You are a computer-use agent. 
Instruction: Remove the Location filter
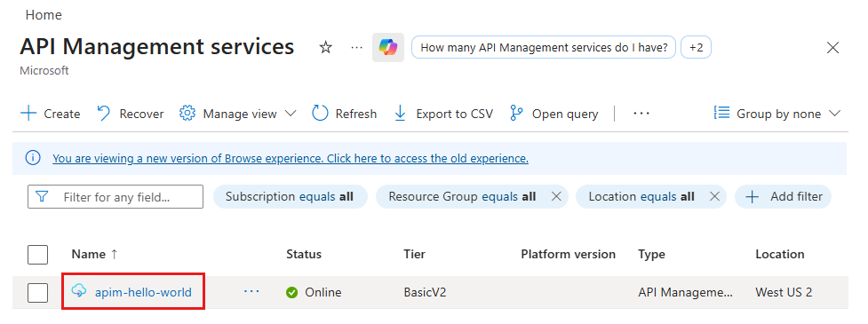(714, 197)
